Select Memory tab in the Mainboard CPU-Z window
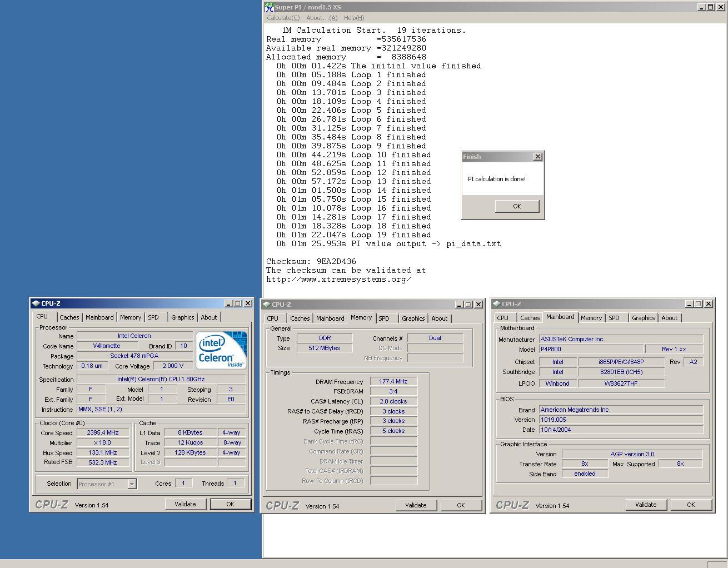728x568 pixels. tap(591, 318)
